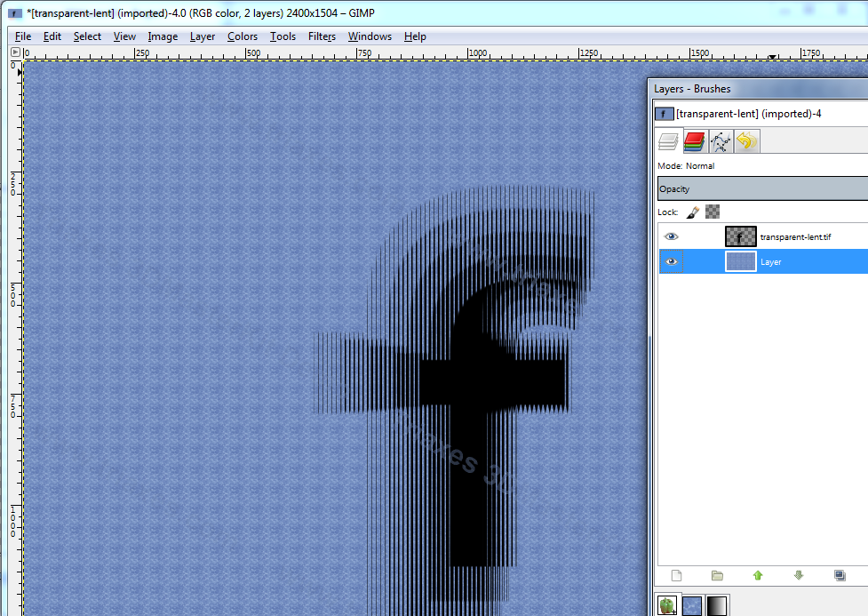
Task: Select the transparent-lent.tif layer name
Action: (795, 237)
